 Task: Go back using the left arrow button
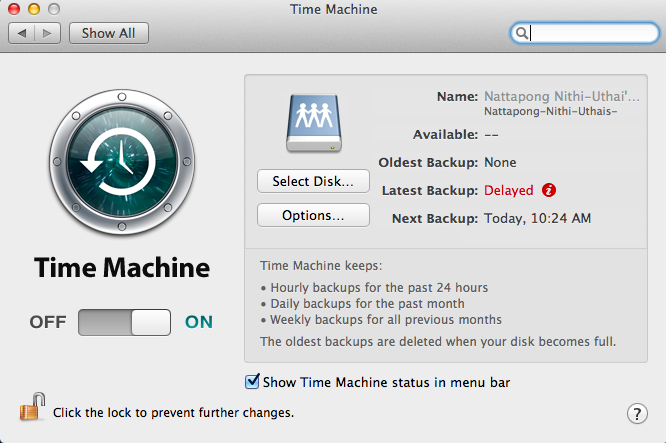(22, 33)
